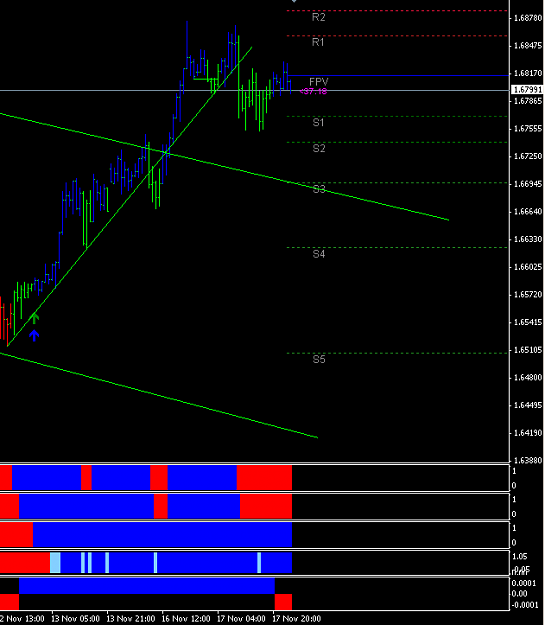Click the 1.65415 price axis label
545x625 pixels.
click(528, 322)
